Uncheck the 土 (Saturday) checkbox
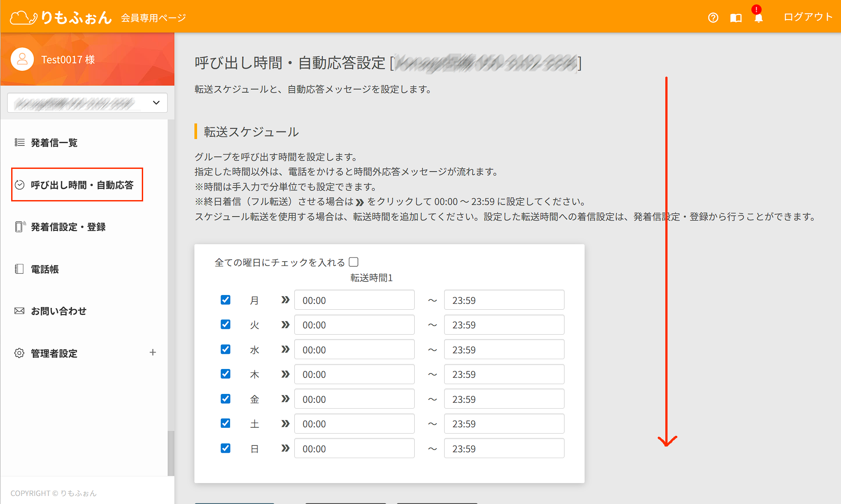Image resolution: width=841 pixels, height=504 pixels. [226, 423]
